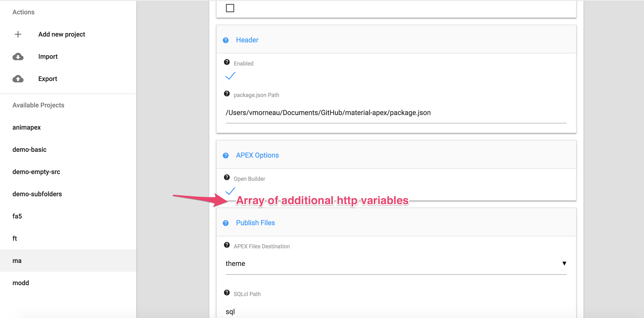644x318 pixels.
Task: Click the plus icon to add new project
Action: (x=18, y=34)
